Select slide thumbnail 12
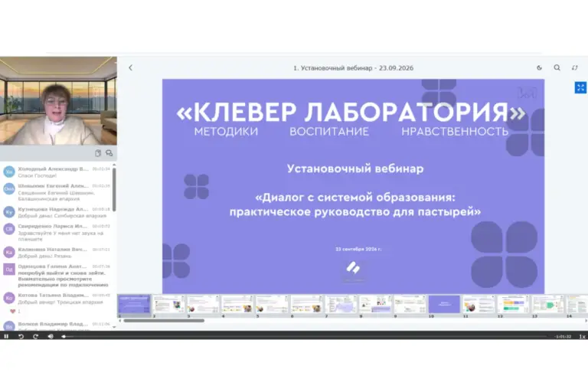The image size is (588, 392). 514,304
